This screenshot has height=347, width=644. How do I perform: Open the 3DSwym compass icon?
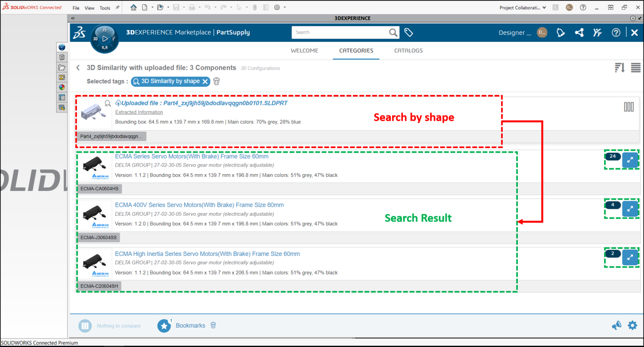597,32
